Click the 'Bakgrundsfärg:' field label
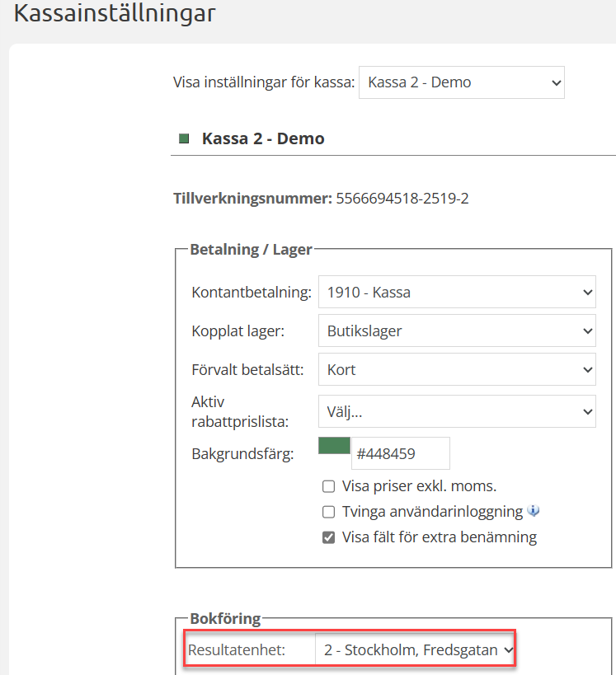 (x=242, y=453)
